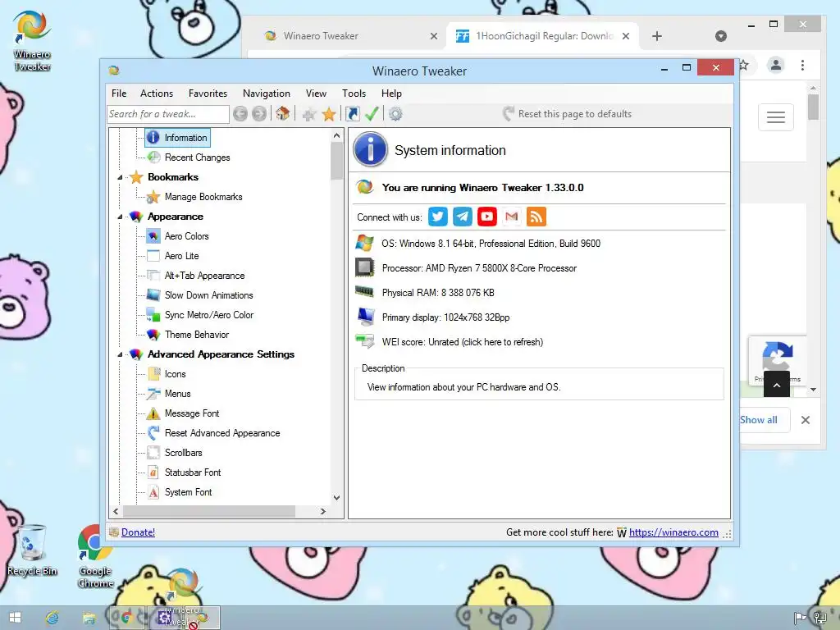Open the Favorites menu
This screenshot has height=630, width=840.
(208, 94)
